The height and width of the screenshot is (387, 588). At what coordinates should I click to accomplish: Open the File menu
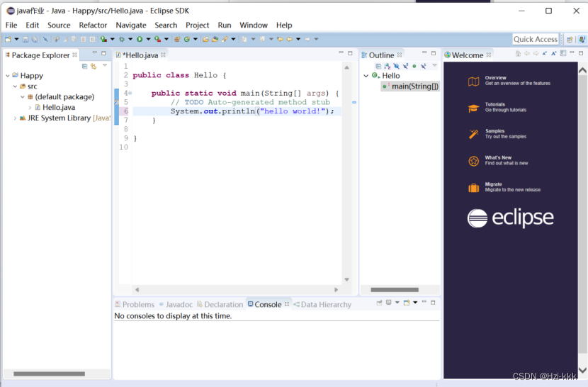point(11,25)
